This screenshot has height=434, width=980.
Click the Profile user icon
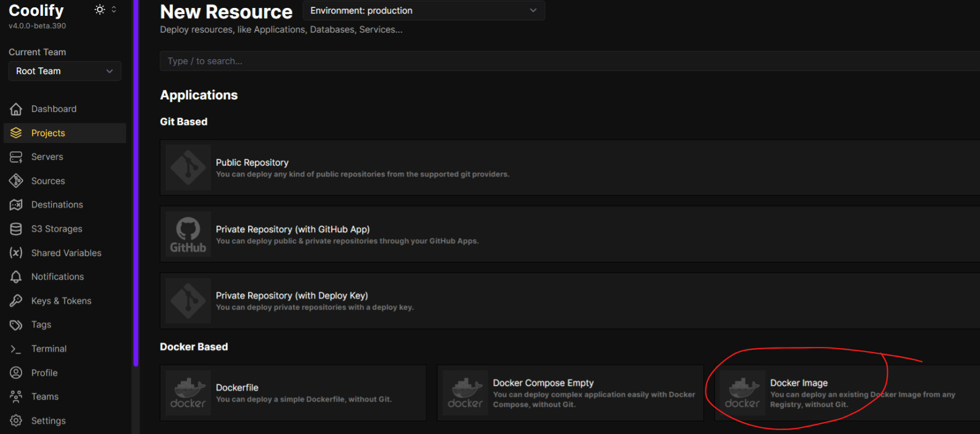(x=16, y=373)
